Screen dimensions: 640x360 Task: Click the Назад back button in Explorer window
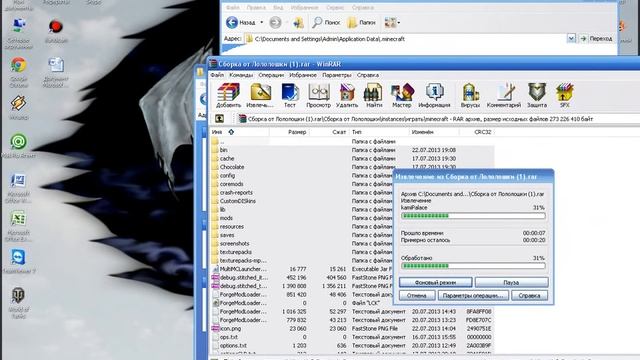point(241,22)
